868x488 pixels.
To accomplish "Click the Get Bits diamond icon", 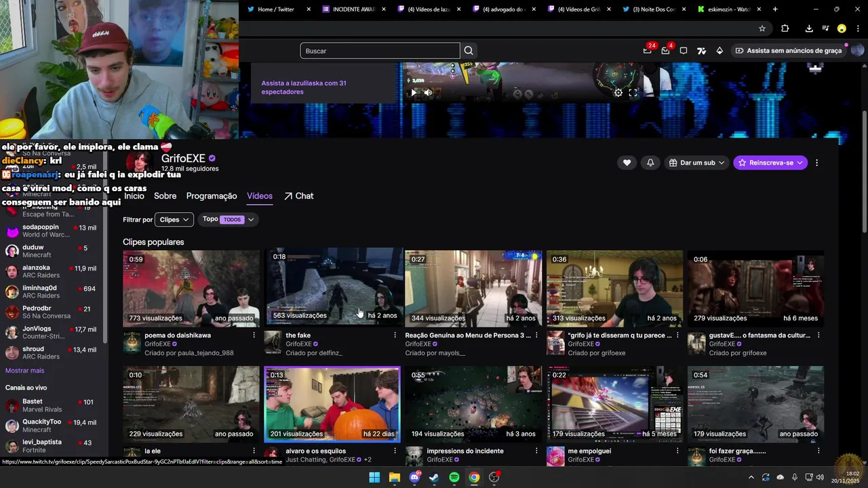I will 719,51.
